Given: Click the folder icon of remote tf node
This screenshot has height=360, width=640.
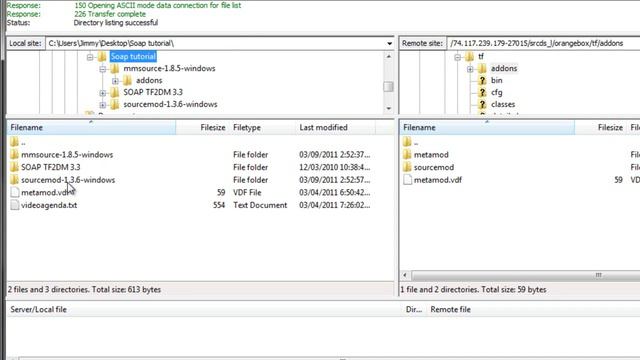Looking at the screenshot, I should (469, 56).
